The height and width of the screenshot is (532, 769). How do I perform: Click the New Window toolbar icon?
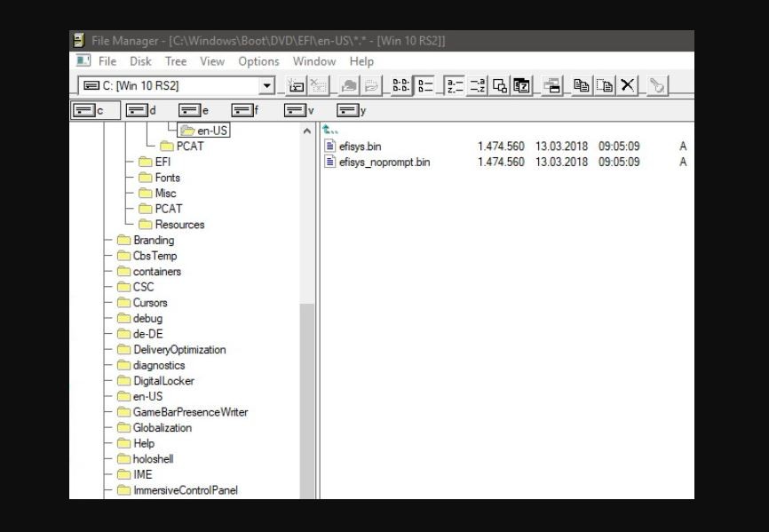pos(552,86)
